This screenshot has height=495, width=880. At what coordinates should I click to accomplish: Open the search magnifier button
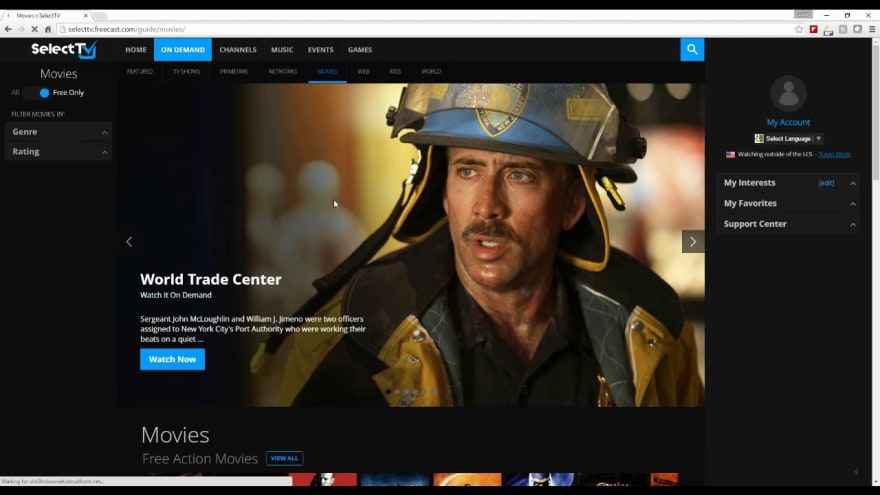[692, 49]
